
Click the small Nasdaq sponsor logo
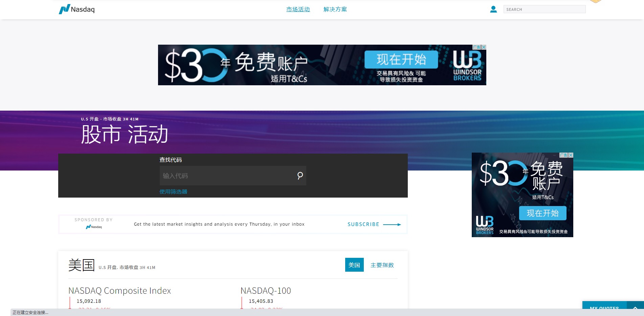94,227
